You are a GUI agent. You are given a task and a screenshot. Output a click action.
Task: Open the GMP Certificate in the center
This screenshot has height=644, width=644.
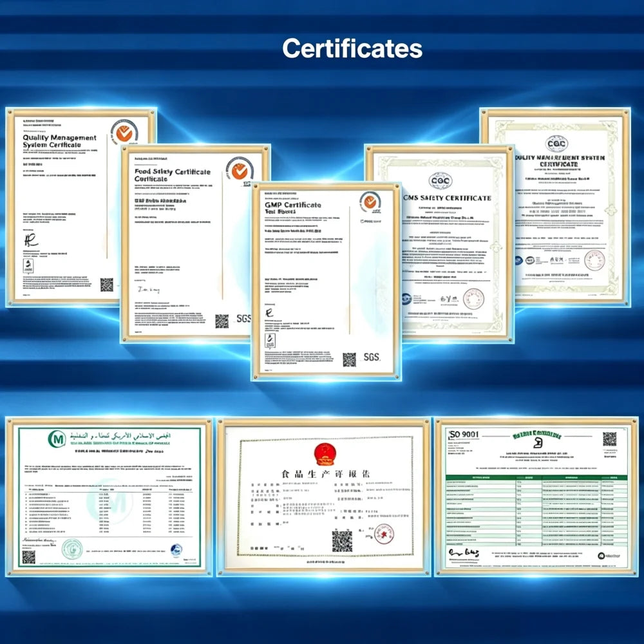click(x=326, y=281)
